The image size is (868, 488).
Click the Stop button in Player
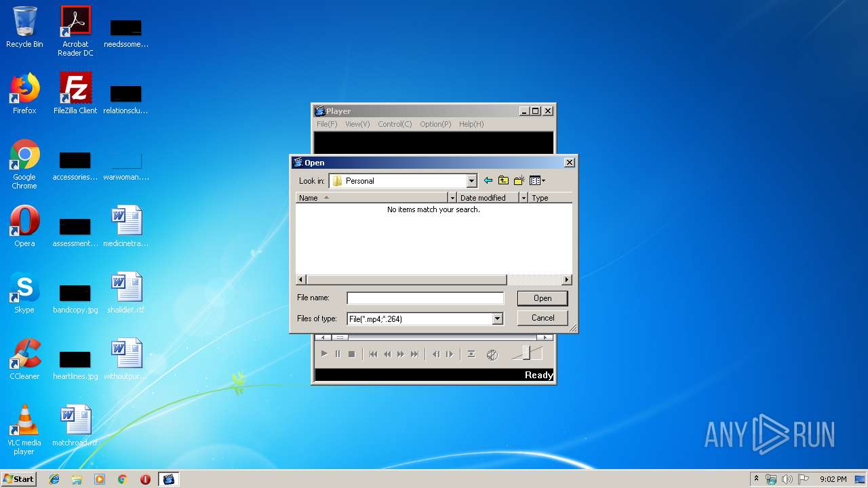point(351,354)
